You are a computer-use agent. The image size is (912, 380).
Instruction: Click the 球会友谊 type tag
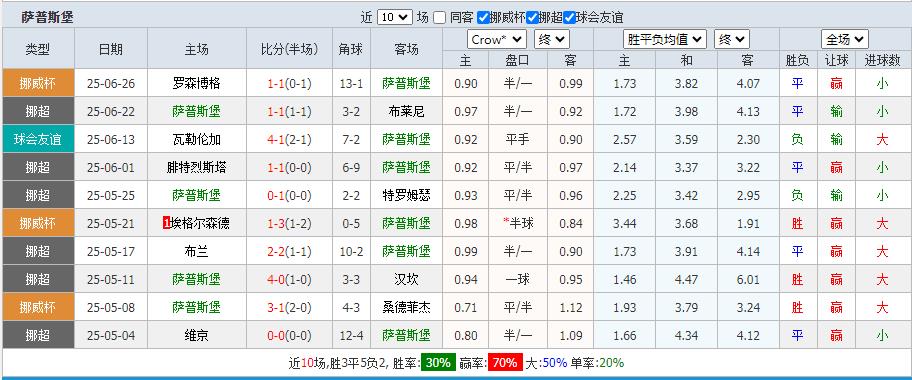(x=38, y=139)
